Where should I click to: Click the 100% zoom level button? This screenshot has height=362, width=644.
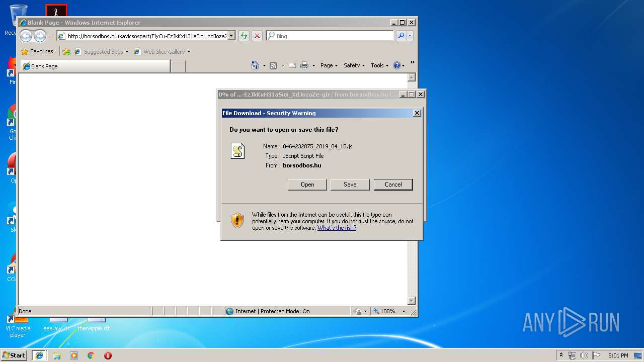pyautogui.click(x=385, y=311)
